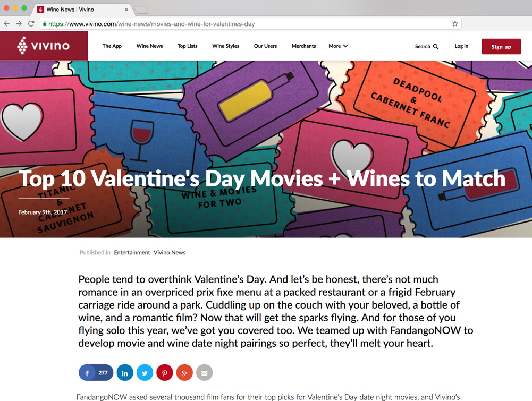Close the Wine News browser tab
Image resolution: width=532 pixels, height=401 pixels.
[126, 10]
